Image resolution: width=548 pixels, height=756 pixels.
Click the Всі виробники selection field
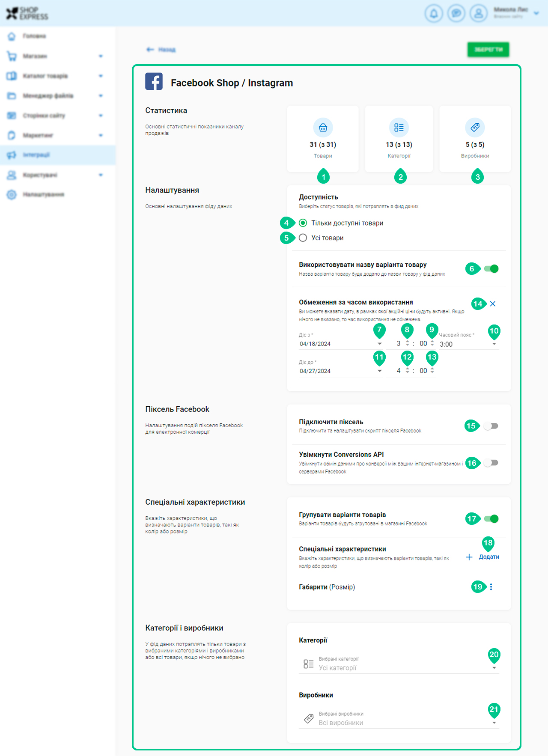point(399,719)
